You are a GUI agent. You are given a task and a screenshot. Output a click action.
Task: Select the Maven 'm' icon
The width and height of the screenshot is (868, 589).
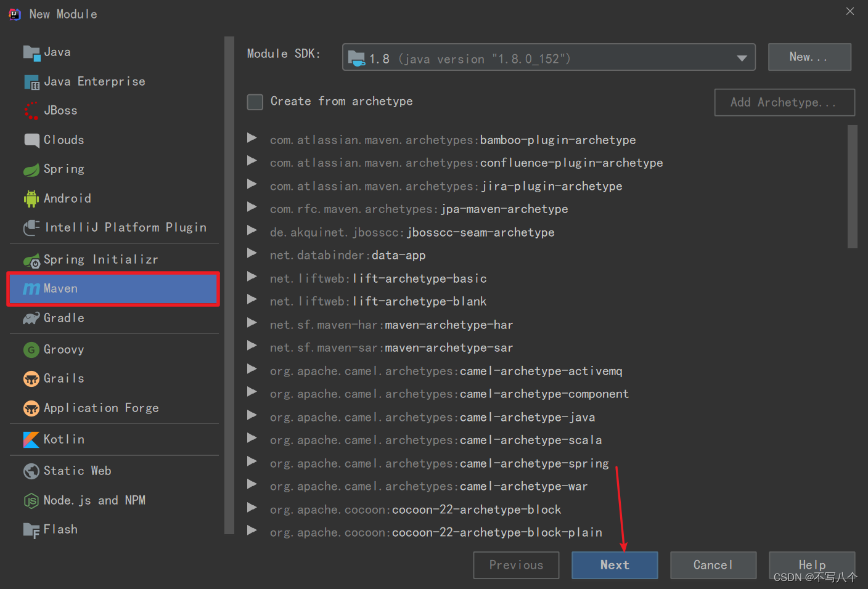pyautogui.click(x=31, y=289)
